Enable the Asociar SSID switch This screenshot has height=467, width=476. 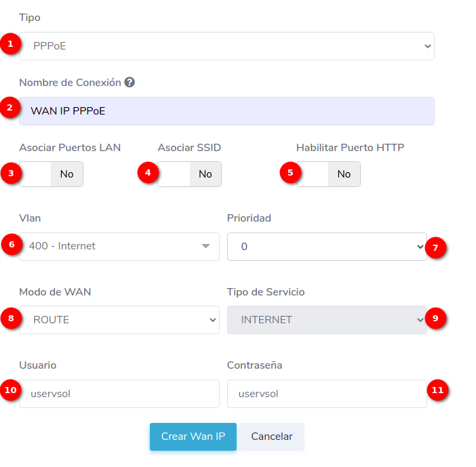coord(190,174)
